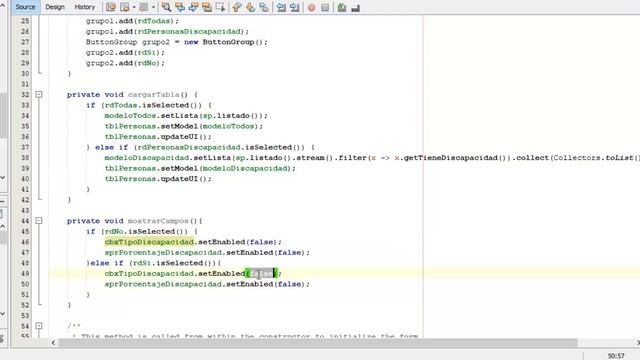Collapse the cargarTabla method fold

point(39,94)
